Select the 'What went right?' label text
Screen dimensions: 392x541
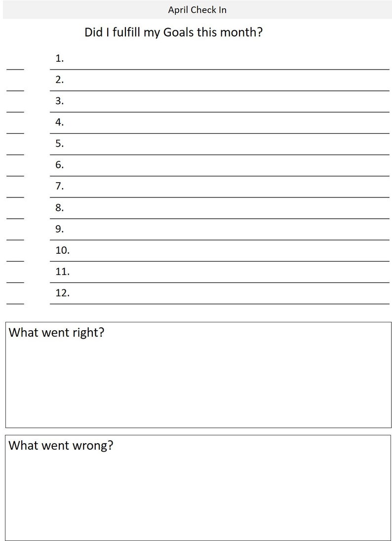[x=56, y=333]
